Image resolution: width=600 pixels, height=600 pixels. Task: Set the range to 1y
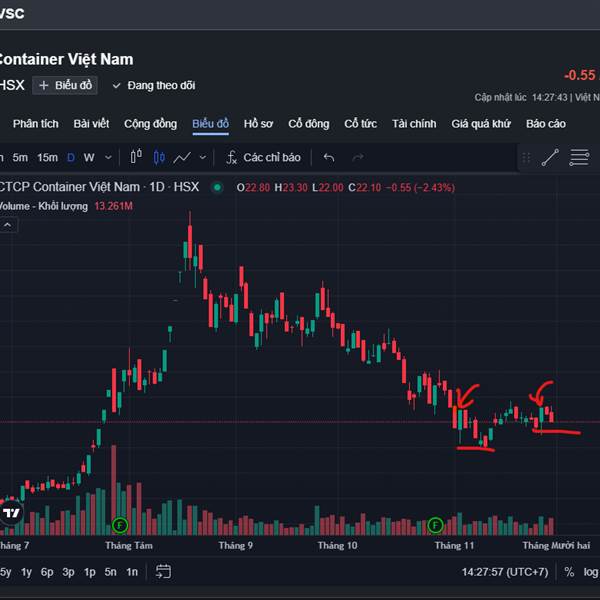coord(26,572)
